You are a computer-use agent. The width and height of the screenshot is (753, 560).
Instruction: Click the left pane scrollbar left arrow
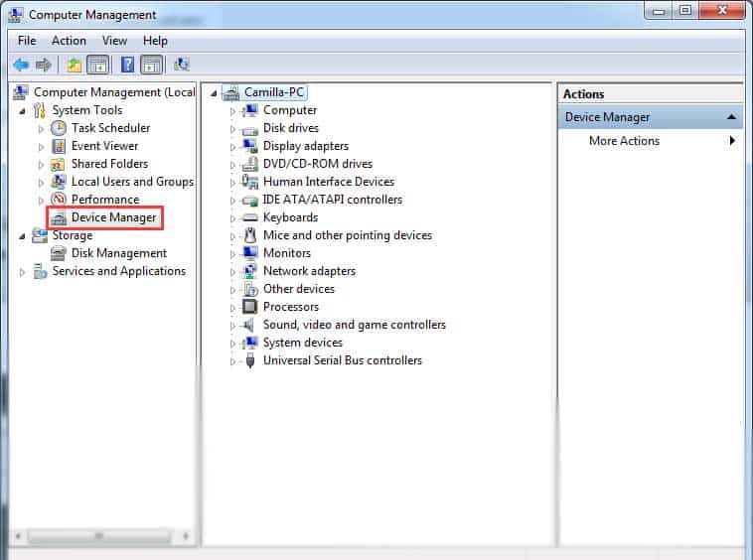tap(18, 536)
